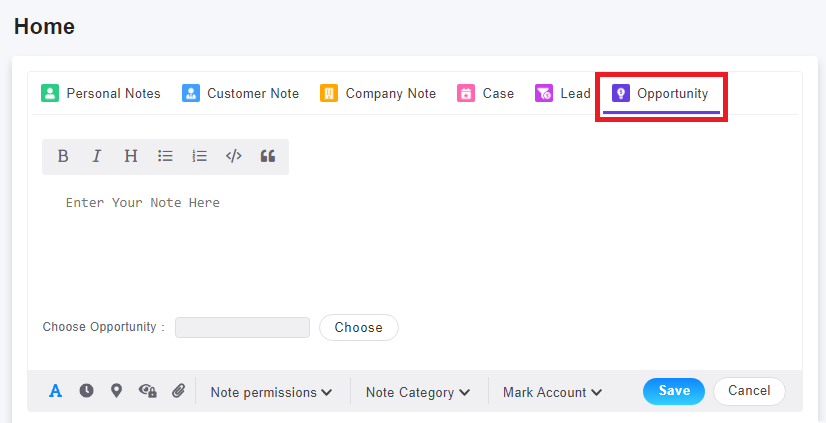Toggle italic formatting in the note toolbar
This screenshot has height=423, width=826.
pyautogui.click(x=96, y=156)
